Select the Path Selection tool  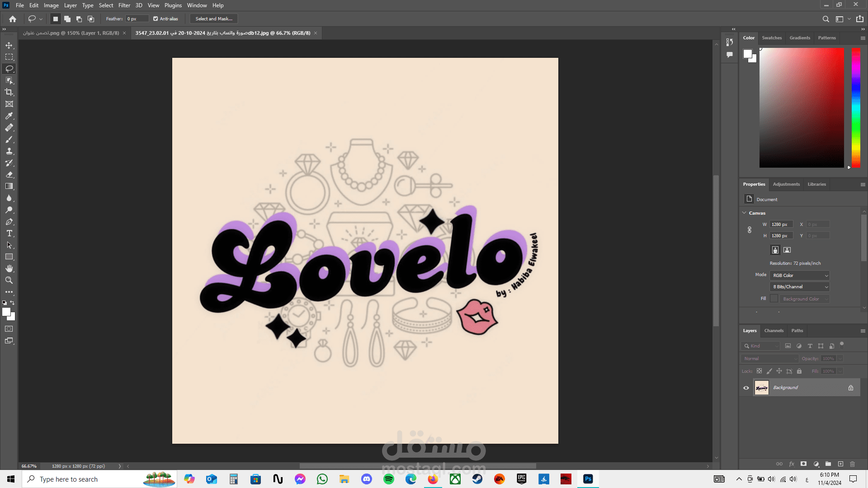pyautogui.click(x=9, y=245)
